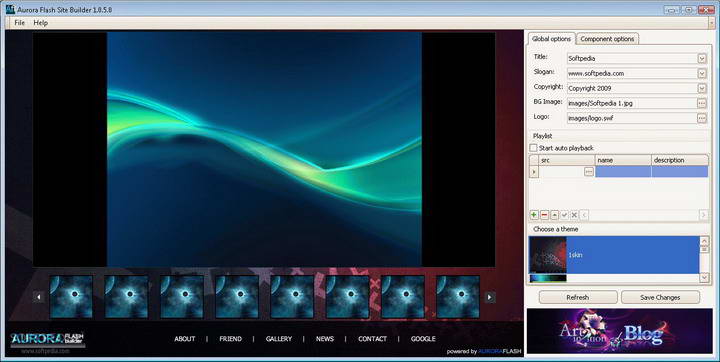The image size is (720, 362).
Task: Open the NEWS page in preview
Action: pos(325,339)
